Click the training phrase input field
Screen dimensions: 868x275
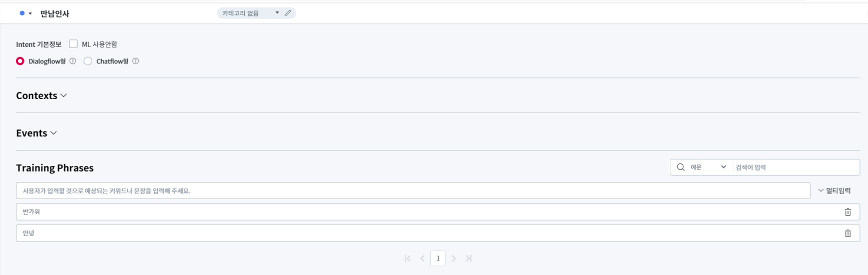click(413, 190)
